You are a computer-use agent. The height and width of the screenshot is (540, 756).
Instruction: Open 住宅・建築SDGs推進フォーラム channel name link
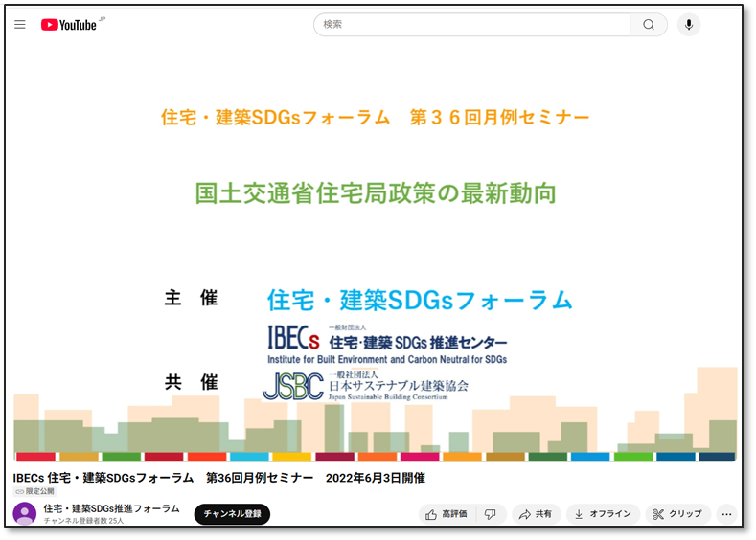pos(111,508)
